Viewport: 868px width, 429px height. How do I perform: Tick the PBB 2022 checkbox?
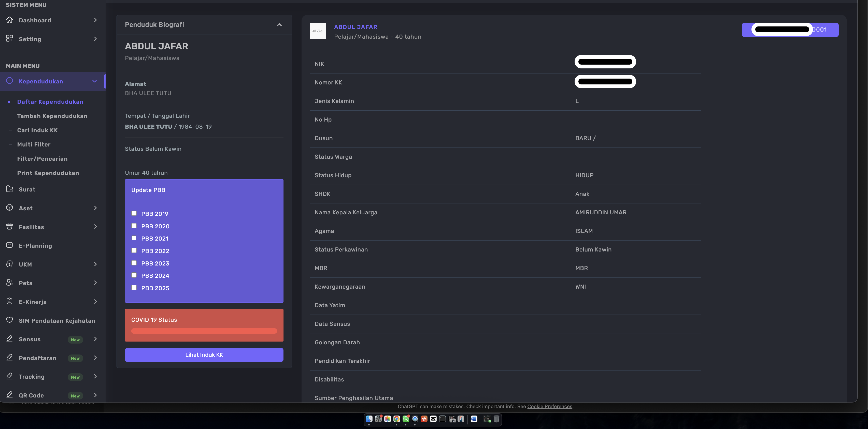[134, 250]
